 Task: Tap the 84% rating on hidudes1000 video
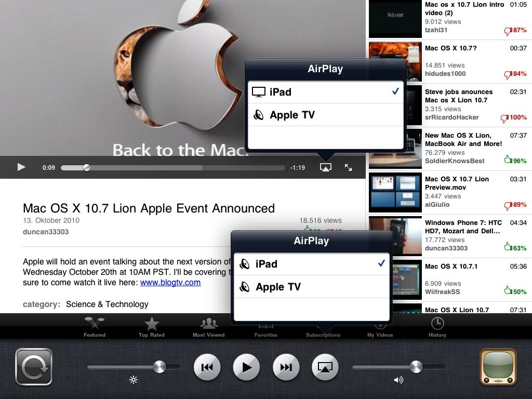point(516,74)
